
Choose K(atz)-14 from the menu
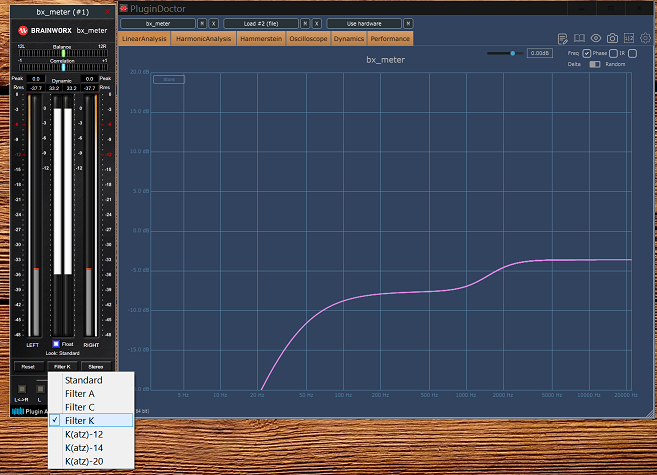tap(91, 447)
